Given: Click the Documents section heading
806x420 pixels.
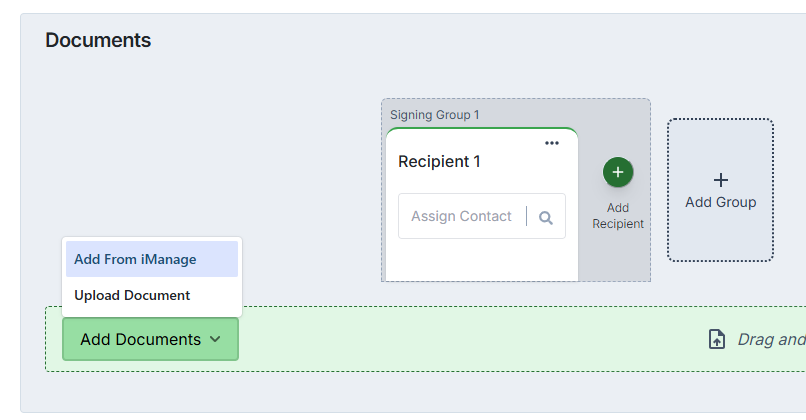Looking at the screenshot, I should [x=98, y=41].
